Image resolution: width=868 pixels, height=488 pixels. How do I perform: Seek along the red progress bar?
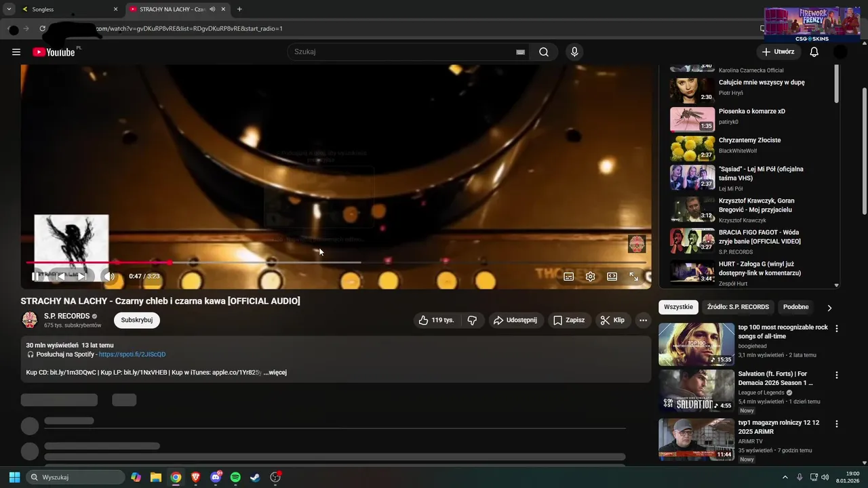click(336, 262)
